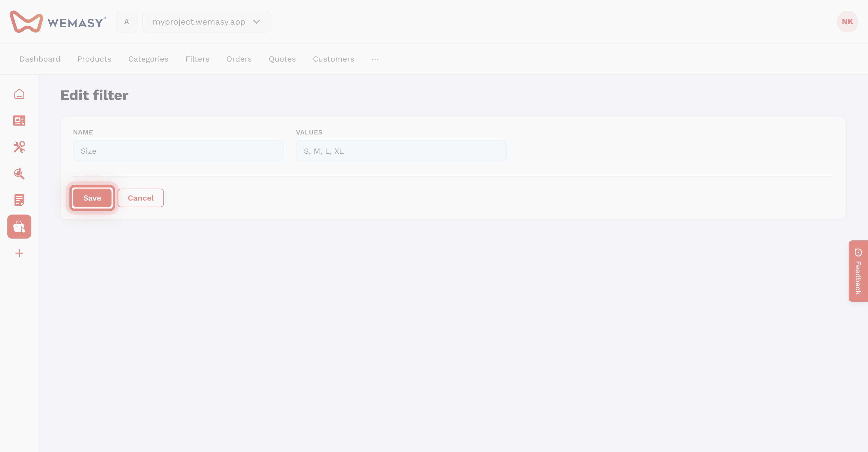Open the NK user avatar
Image resolution: width=868 pixels, height=452 pixels.
[x=847, y=21]
